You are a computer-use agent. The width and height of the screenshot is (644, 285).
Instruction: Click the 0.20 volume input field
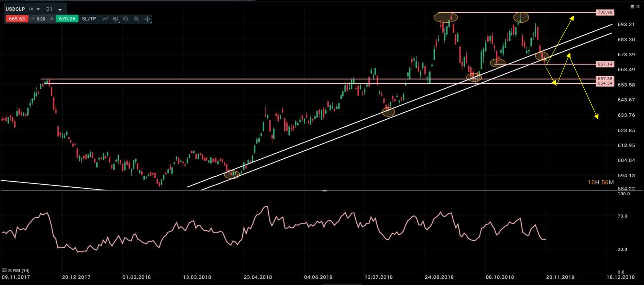42,19
